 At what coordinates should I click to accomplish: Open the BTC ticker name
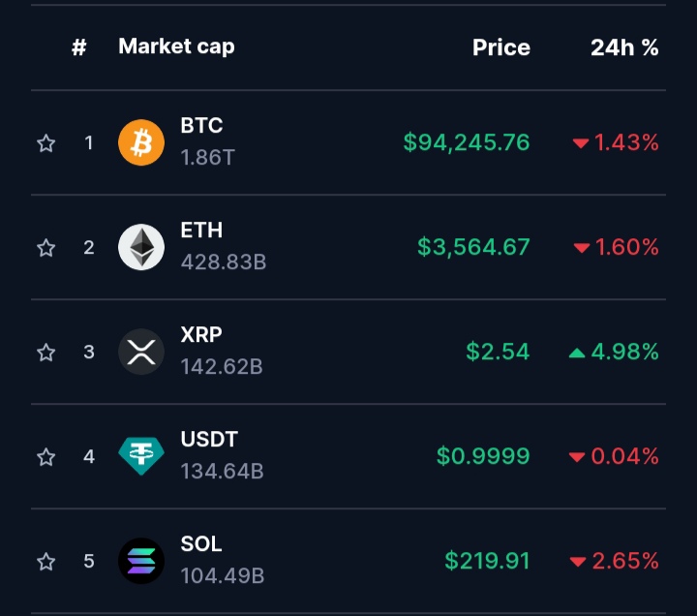(201, 125)
